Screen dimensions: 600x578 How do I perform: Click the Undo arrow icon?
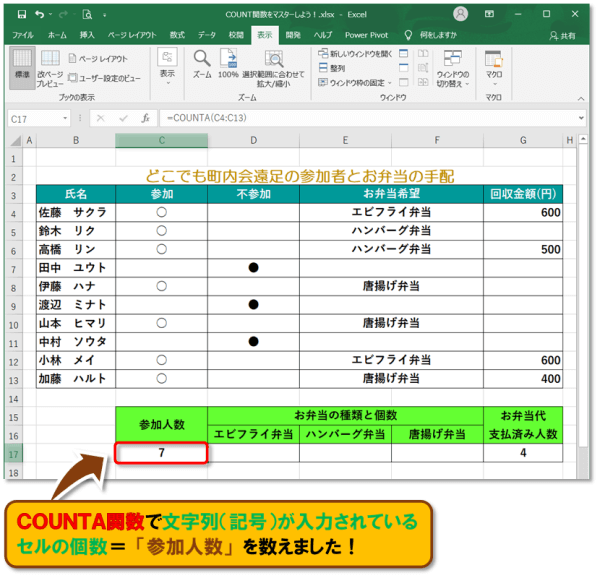[39, 15]
